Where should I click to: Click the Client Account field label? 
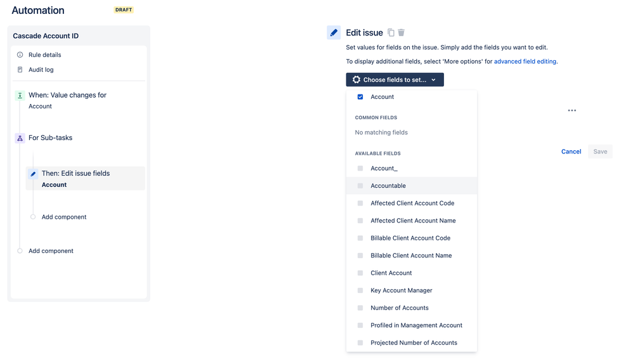tap(391, 273)
